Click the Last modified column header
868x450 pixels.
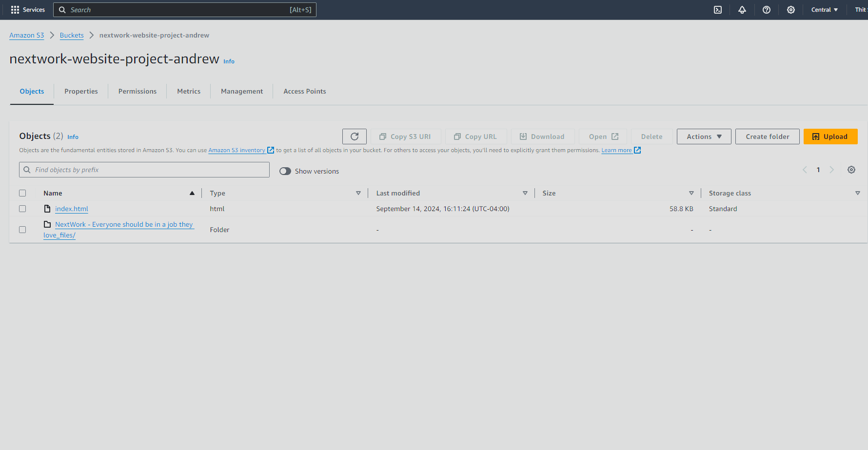[x=398, y=193]
